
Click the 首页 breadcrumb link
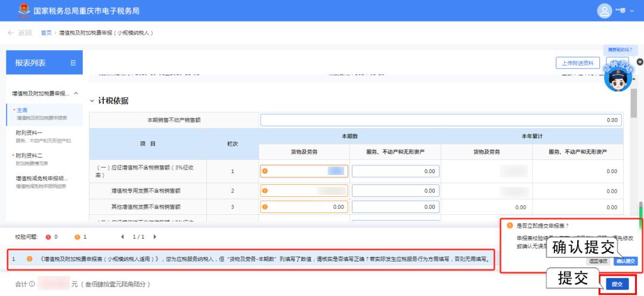pyautogui.click(x=46, y=32)
